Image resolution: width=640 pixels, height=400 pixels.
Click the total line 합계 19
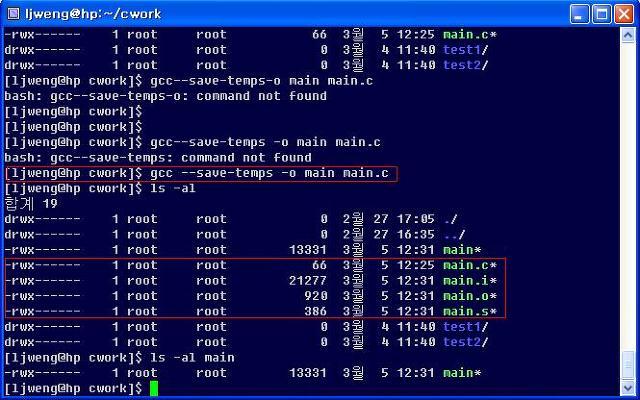pos(31,203)
